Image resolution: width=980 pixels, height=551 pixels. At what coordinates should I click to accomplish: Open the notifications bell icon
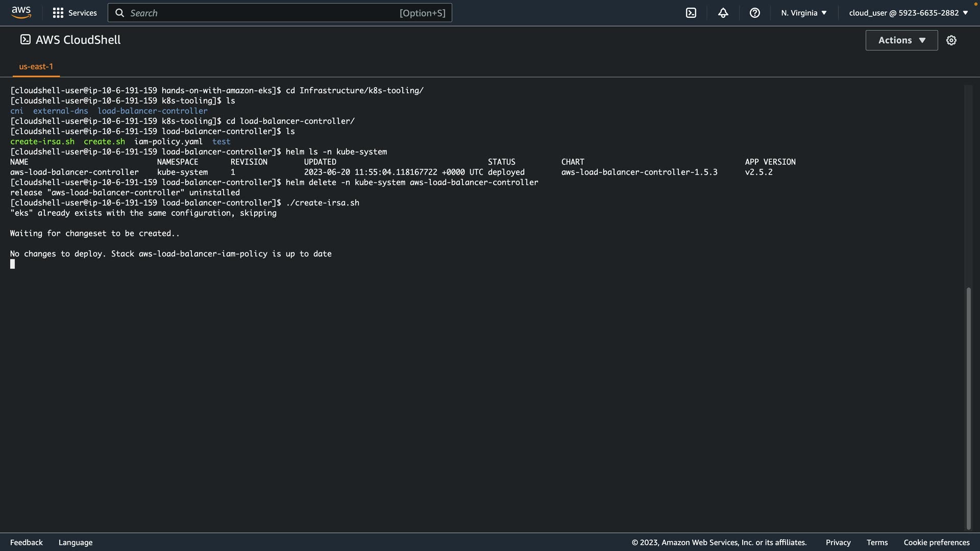(723, 13)
